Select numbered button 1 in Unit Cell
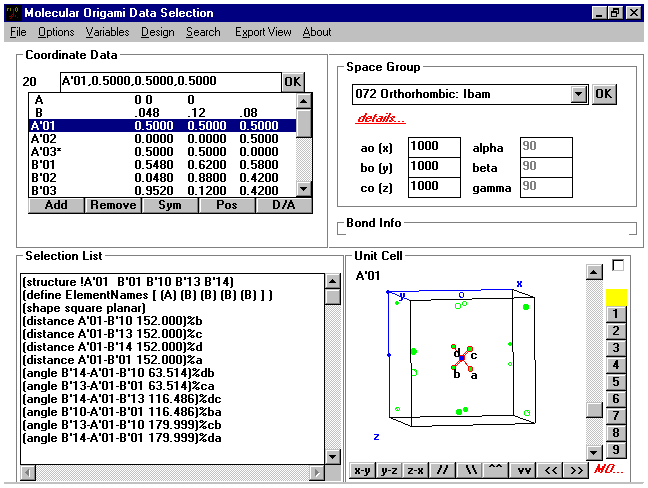This screenshot has height=488, width=648. pos(617,315)
